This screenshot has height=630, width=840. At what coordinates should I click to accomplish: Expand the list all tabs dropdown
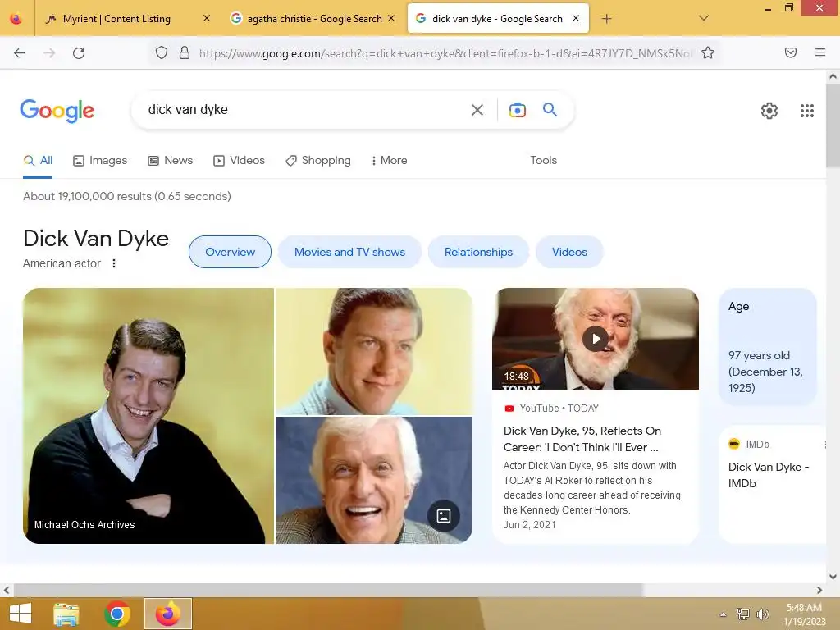coord(704,18)
